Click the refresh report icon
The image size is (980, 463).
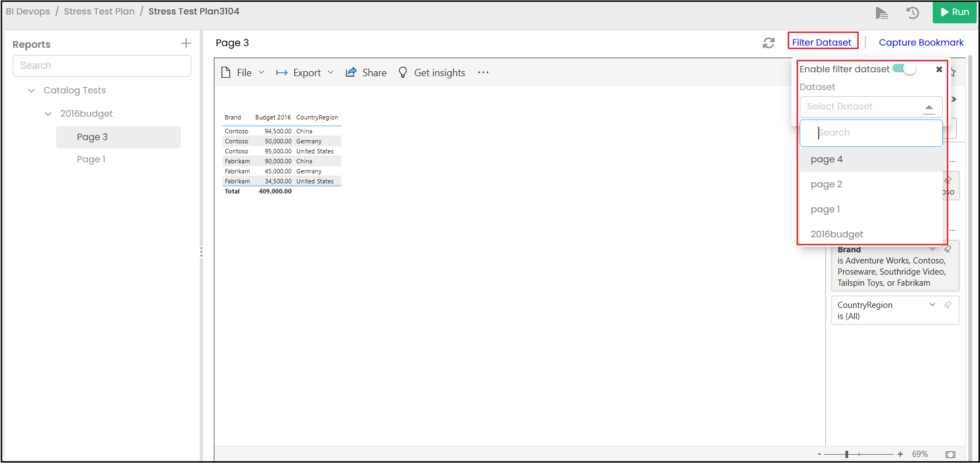coord(769,43)
